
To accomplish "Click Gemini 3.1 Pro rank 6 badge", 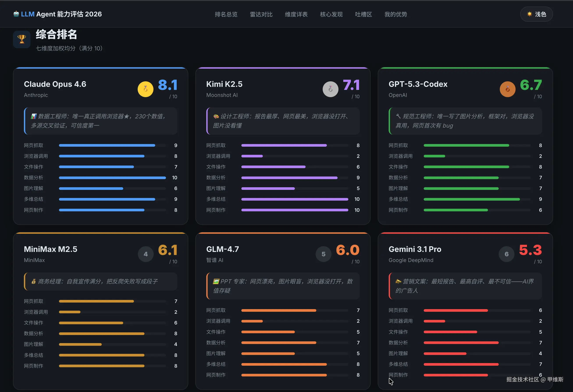I will [x=506, y=254].
